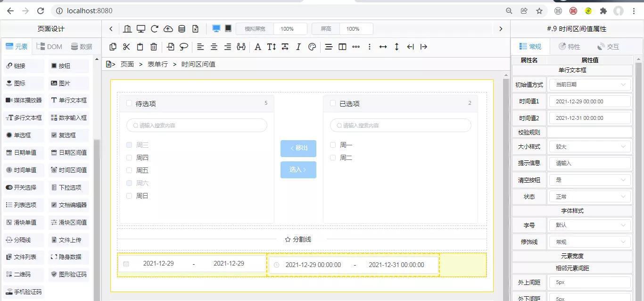Click the scissors cut icon

126,47
